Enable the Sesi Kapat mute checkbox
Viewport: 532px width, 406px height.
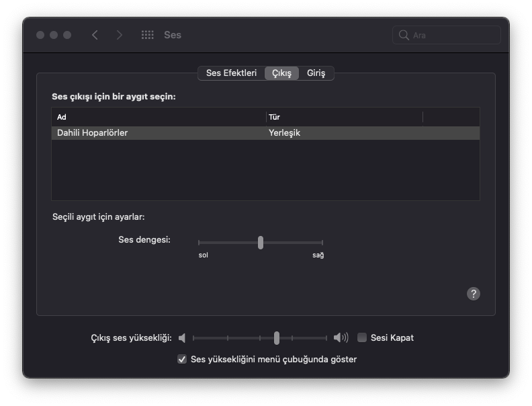(362, 338)
